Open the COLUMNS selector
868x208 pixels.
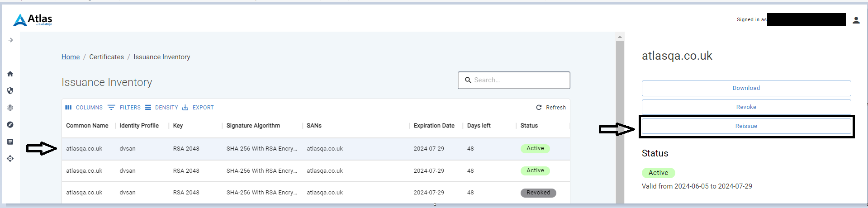click(84, 108)
